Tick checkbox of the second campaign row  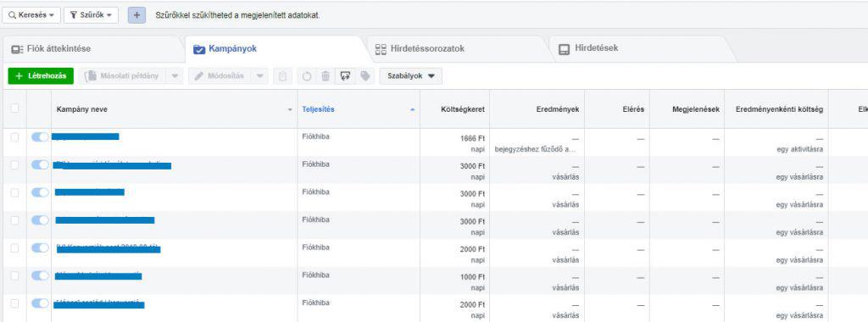click(x=14, y=165)
